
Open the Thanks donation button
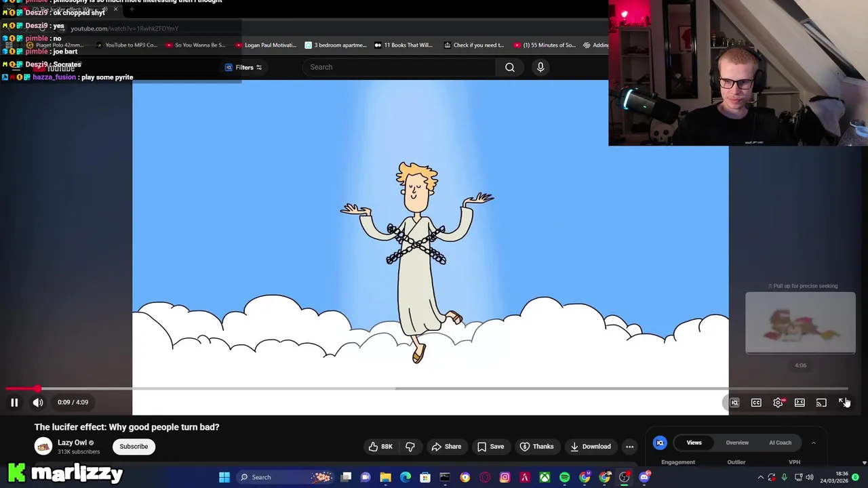tap(536, 446)
